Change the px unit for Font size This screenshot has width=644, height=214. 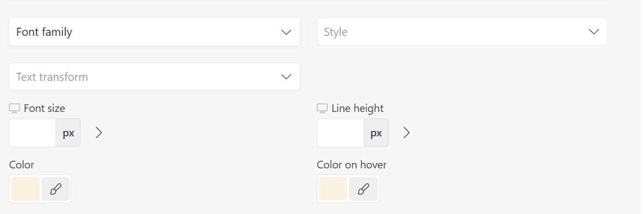(x=68, y=133)
